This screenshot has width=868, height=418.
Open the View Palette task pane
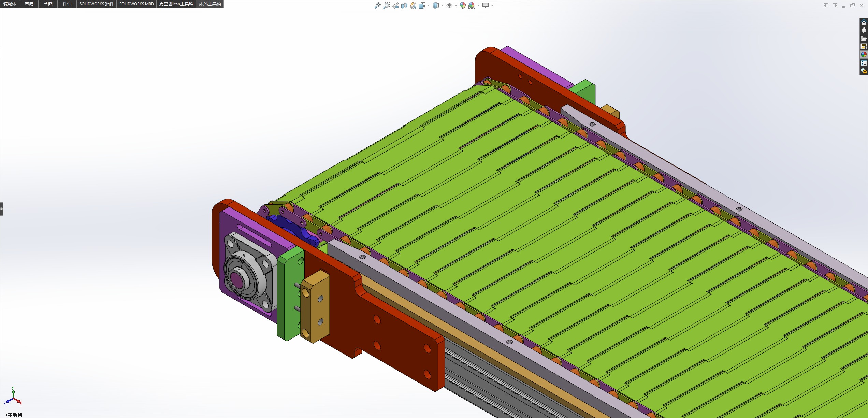coord(864,46)
